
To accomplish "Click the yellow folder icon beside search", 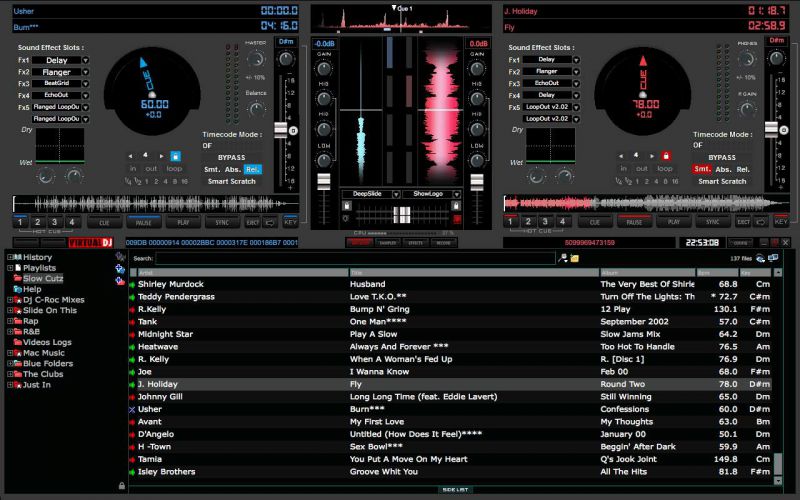I will (x=574, y=259).
